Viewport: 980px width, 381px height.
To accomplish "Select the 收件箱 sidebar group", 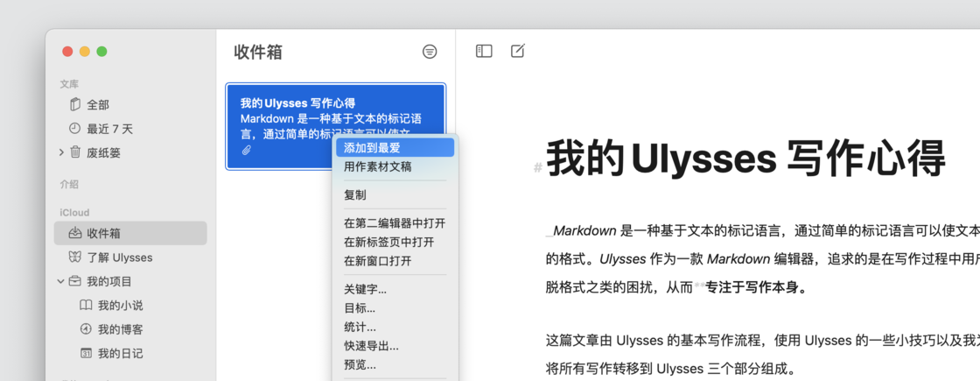I will point(130,233).
